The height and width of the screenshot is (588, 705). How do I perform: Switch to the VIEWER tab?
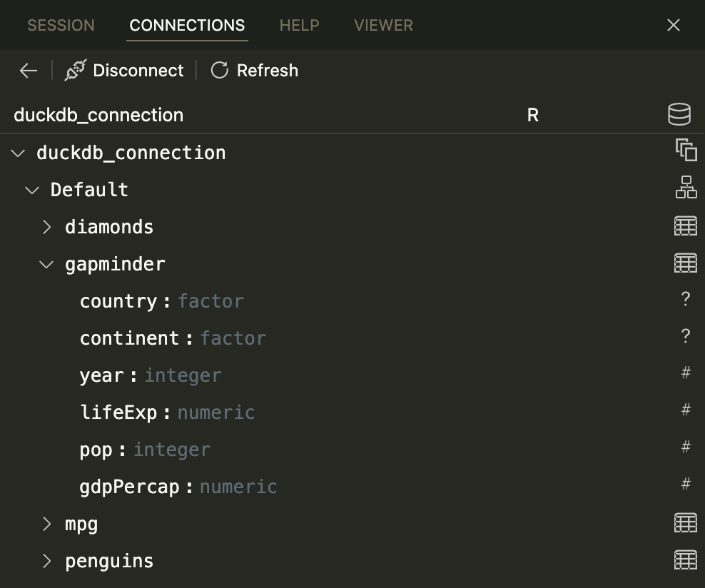coord(383,25)
